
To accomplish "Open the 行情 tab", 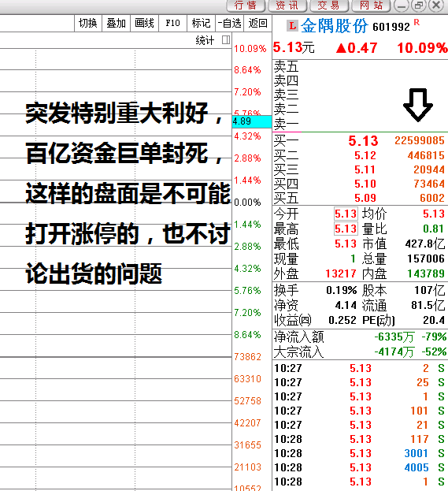I will [x=246, y=6].
